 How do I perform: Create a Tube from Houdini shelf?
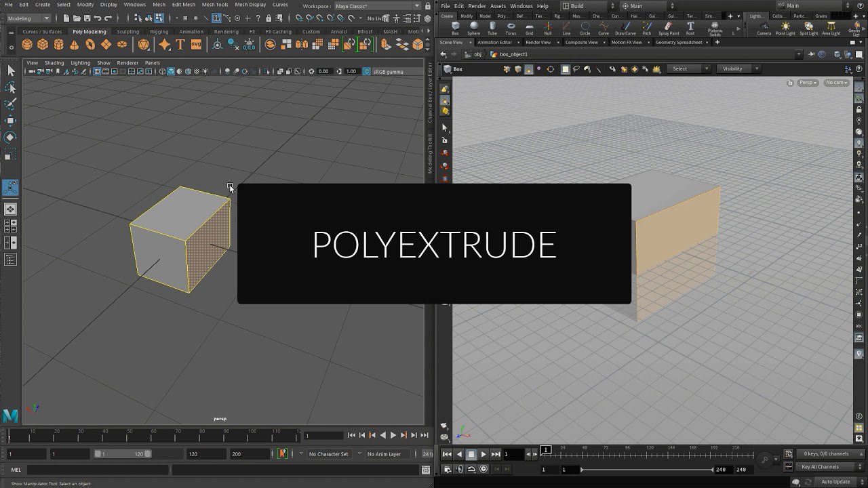pos(492,28)
